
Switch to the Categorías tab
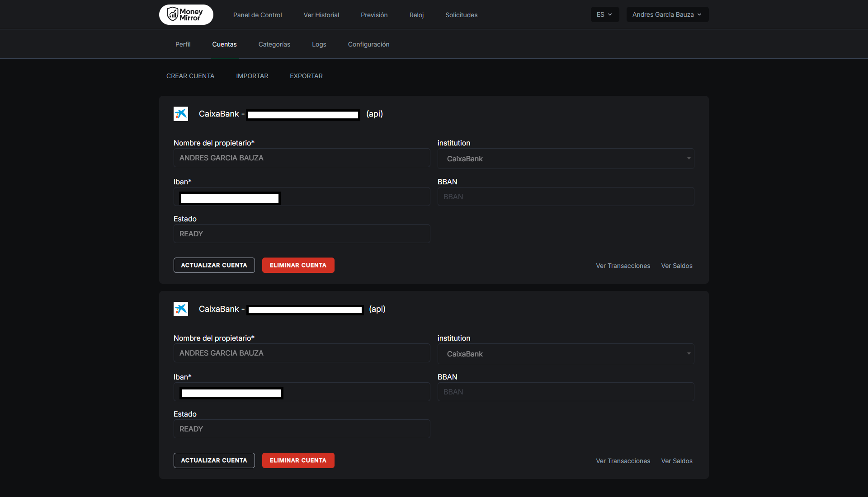(274, 44)
